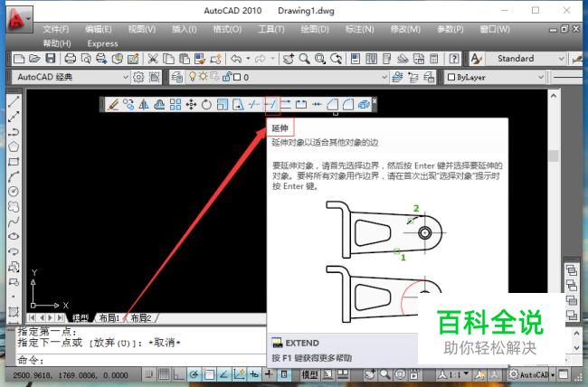This screenshot has height=387, width=588.
Task: Open the application menu with red A logo
Action: [x=20, y=18]
